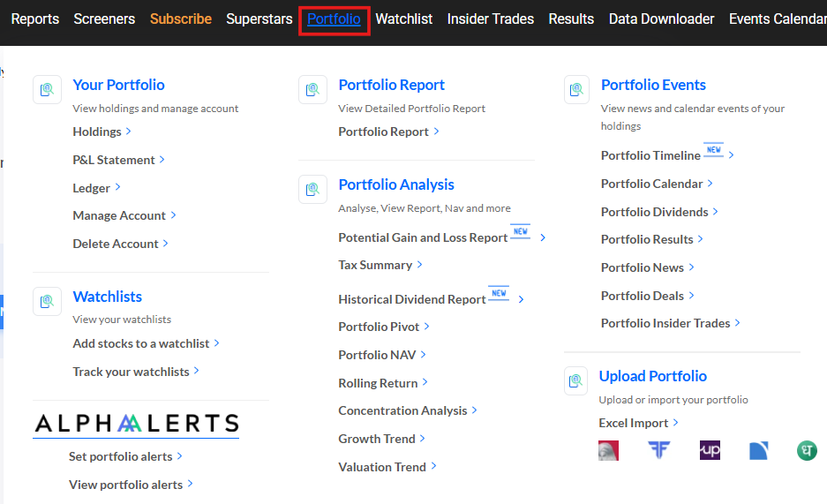The height and width of the screenshot is (504, 827).
Task: Open the Watchlist menu in the top bar
Action: (x=404, y=19)
